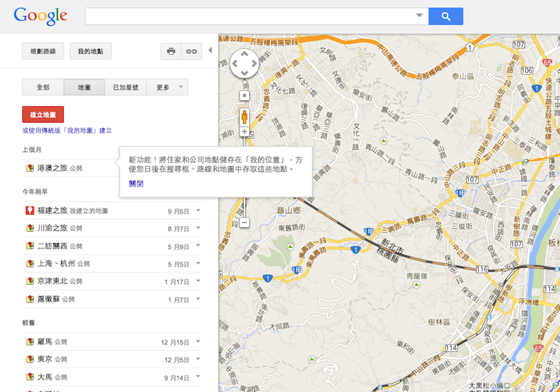Click the red 建立地圖 button
Screen dimensions: 560x392
(43, 115)
